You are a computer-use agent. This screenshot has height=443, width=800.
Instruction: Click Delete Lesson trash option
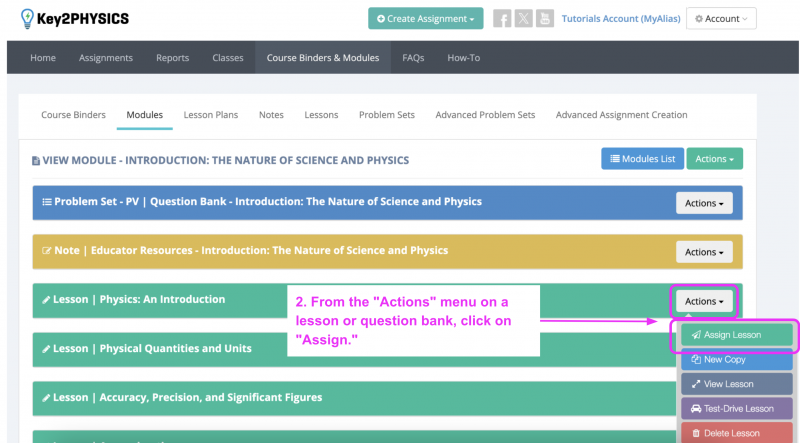pyautogui.click(x=738, y=433)
